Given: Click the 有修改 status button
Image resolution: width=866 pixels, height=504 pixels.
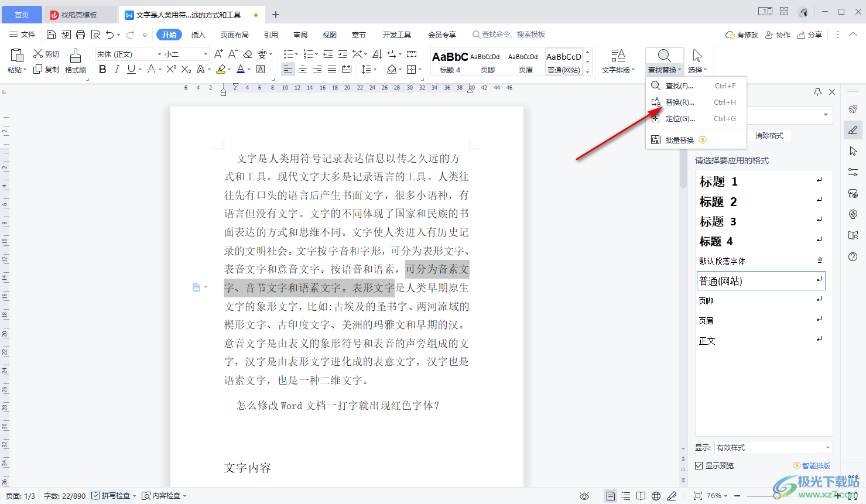Looking at the screenshot, I should [x=742, y=35].
